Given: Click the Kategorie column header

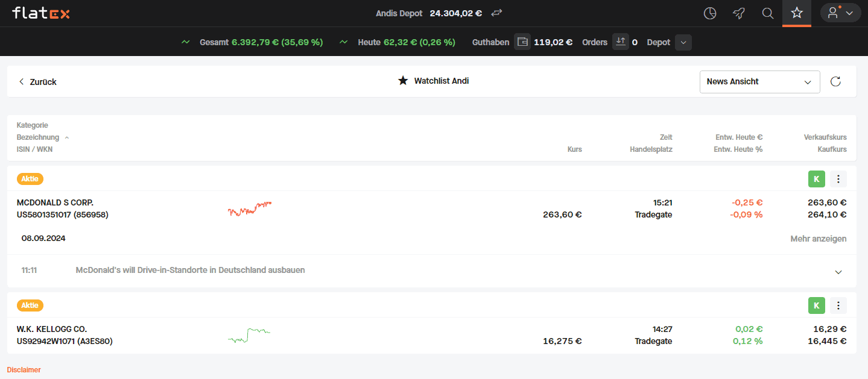Looking at the screenshot, I should click(33, 125).
